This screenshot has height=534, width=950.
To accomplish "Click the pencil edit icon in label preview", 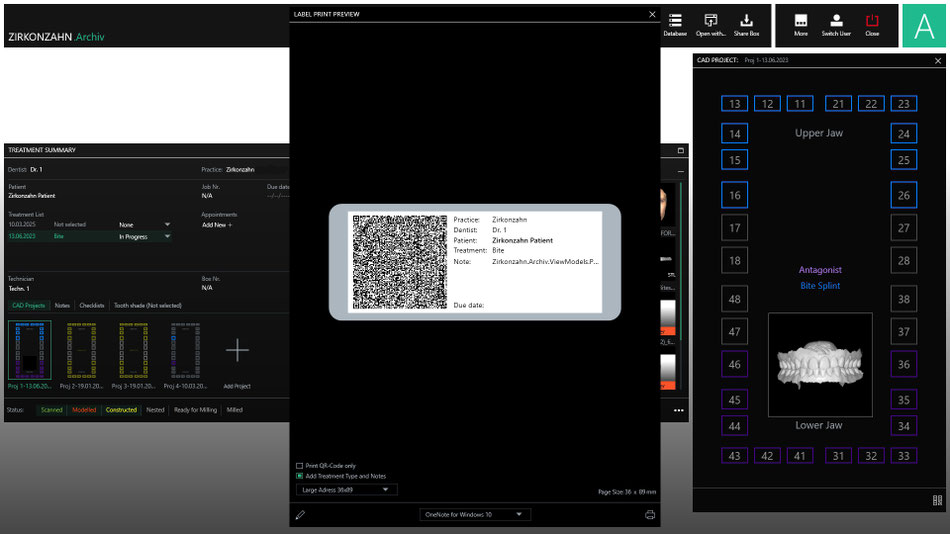I will coord(300,515).
